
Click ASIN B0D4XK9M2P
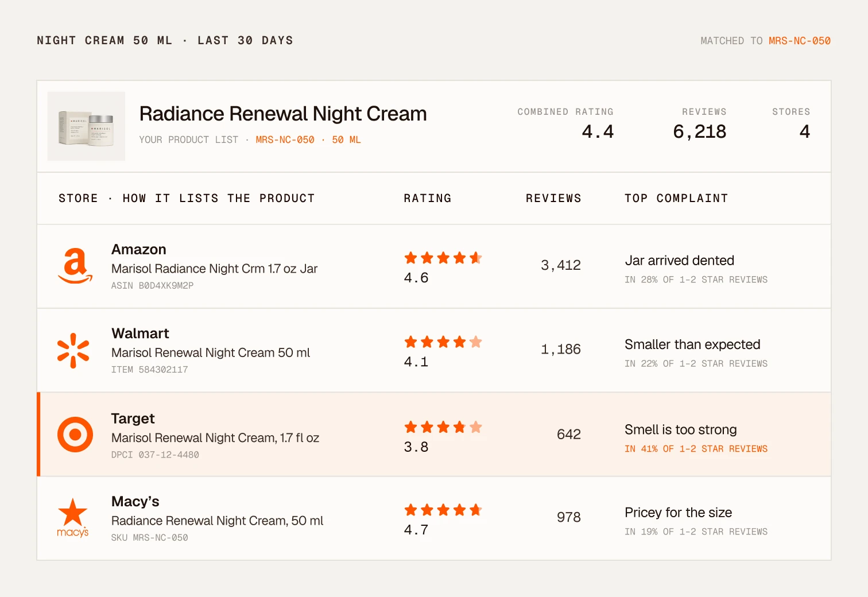point(153,286)
